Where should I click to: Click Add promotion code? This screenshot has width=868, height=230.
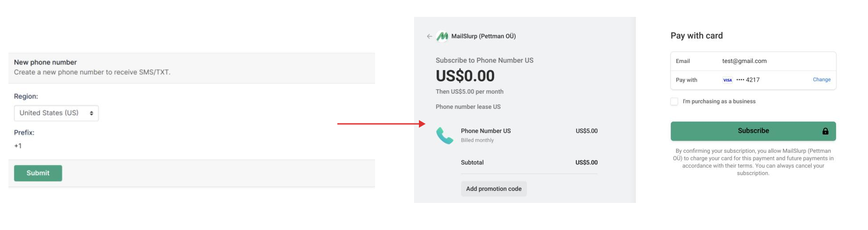click(x=493, y=189)
